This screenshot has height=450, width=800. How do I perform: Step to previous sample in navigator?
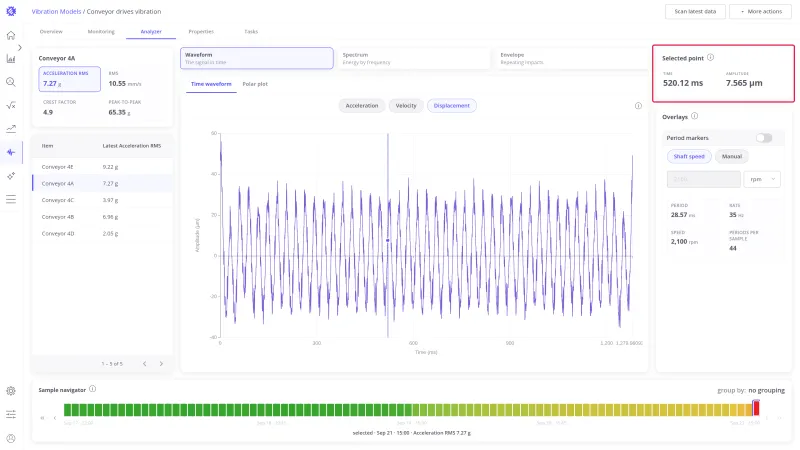tap(55, 418)
